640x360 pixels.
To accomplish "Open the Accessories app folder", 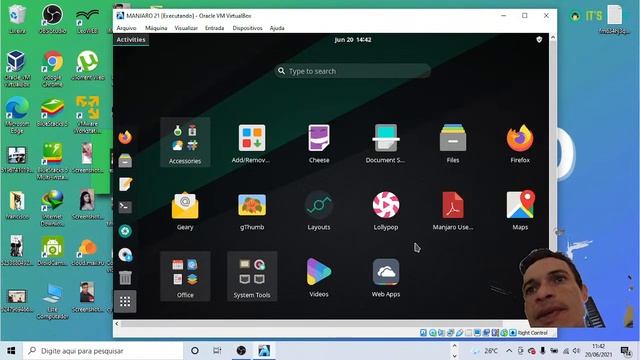I will [185, 142].
